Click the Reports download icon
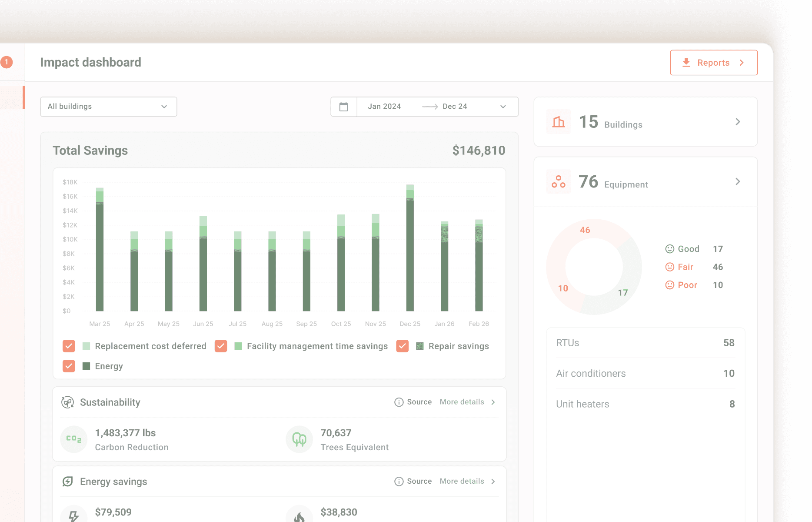The image size is (812, 522). click(x=686, y=63)
